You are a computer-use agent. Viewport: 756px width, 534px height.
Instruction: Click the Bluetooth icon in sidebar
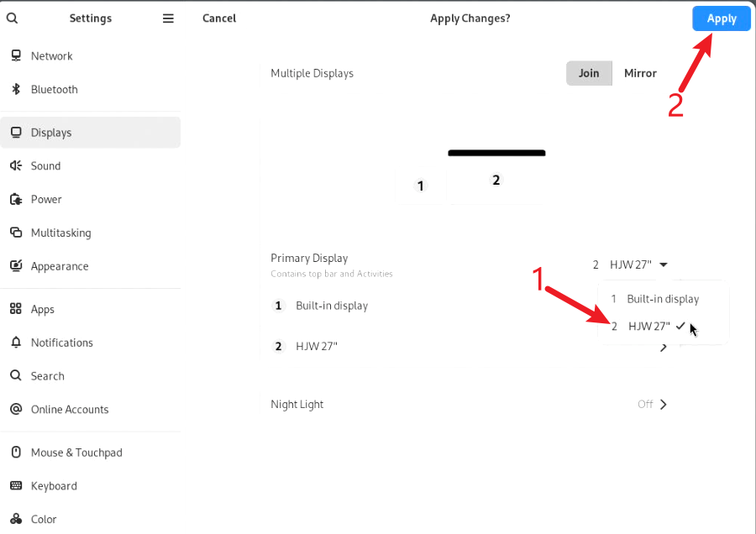tap(15, 90)
